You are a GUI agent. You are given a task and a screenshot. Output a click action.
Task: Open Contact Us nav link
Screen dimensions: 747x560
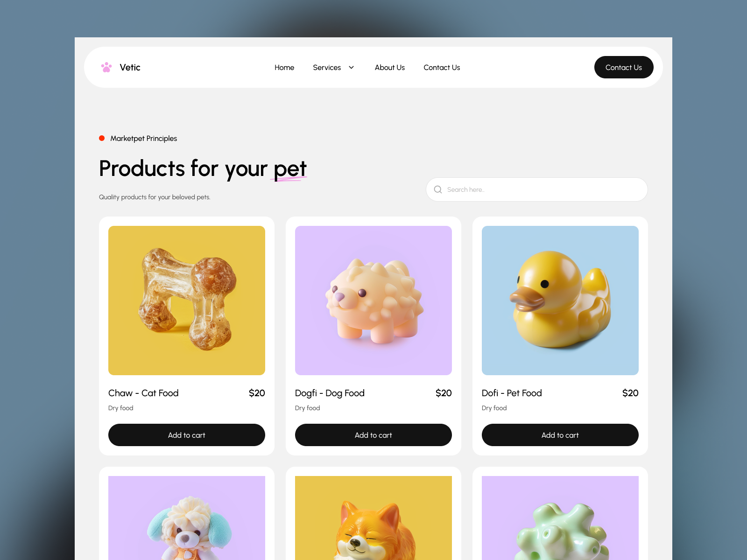[x=442, y=67]
